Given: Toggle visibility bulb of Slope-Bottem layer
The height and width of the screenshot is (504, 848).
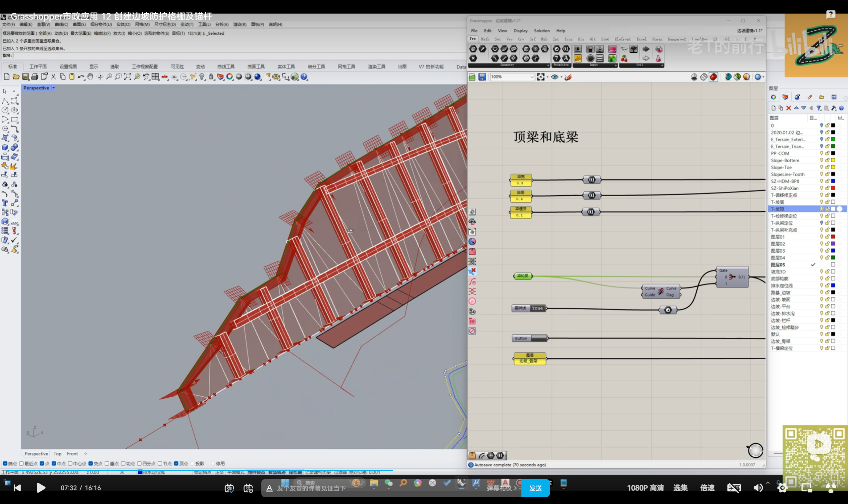Looking at the screenshot, I should click(821, 160).
